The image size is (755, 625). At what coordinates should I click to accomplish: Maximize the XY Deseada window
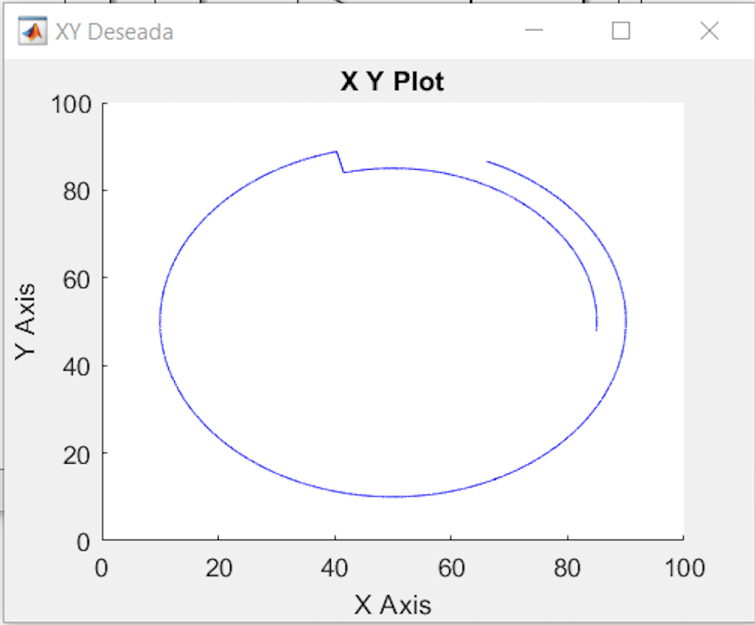tap(621, 31)
